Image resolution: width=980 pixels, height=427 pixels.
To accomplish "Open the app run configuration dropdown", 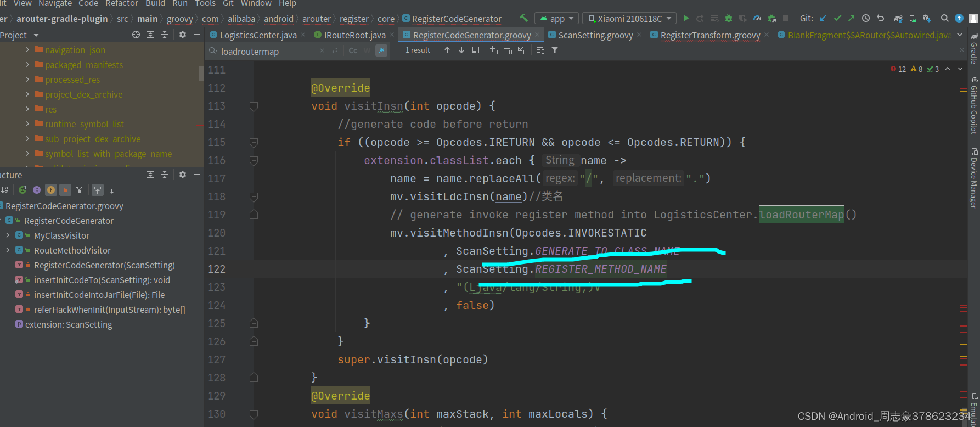I will point(557,19).
